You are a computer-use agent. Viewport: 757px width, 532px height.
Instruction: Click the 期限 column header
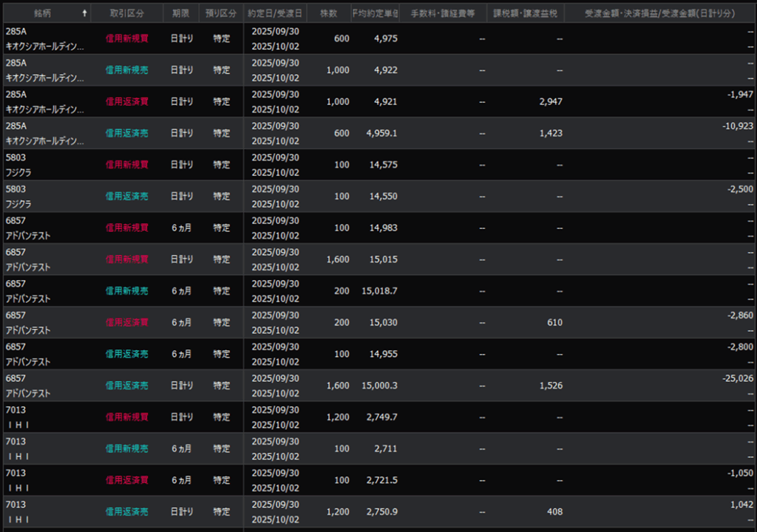click(x=180, y=13)
